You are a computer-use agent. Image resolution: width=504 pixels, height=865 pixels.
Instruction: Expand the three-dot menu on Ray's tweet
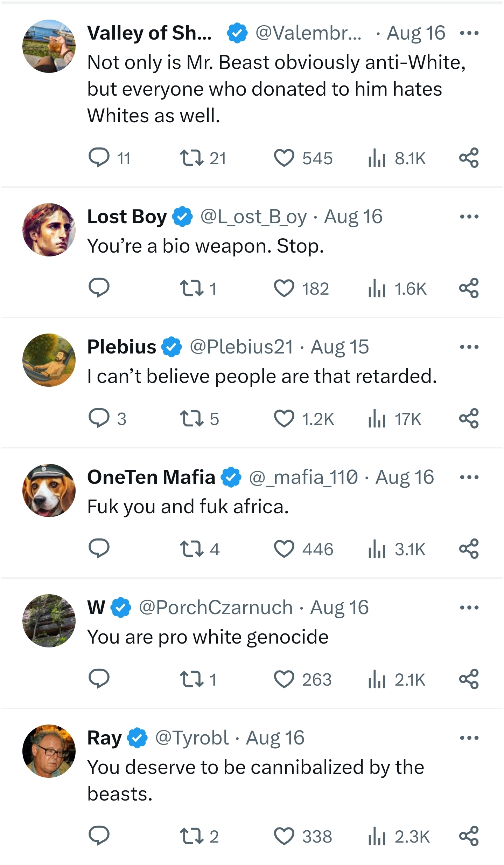(469, 738)
